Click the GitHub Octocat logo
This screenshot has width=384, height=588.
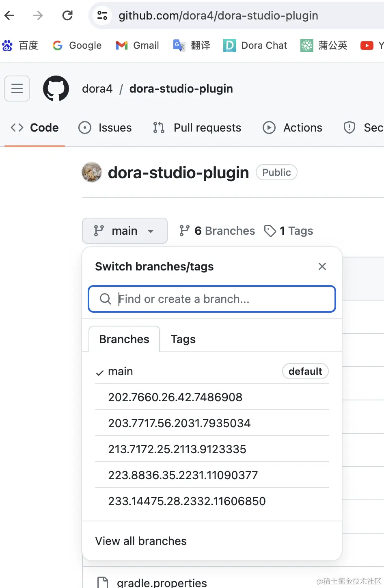tap(56, 89)
